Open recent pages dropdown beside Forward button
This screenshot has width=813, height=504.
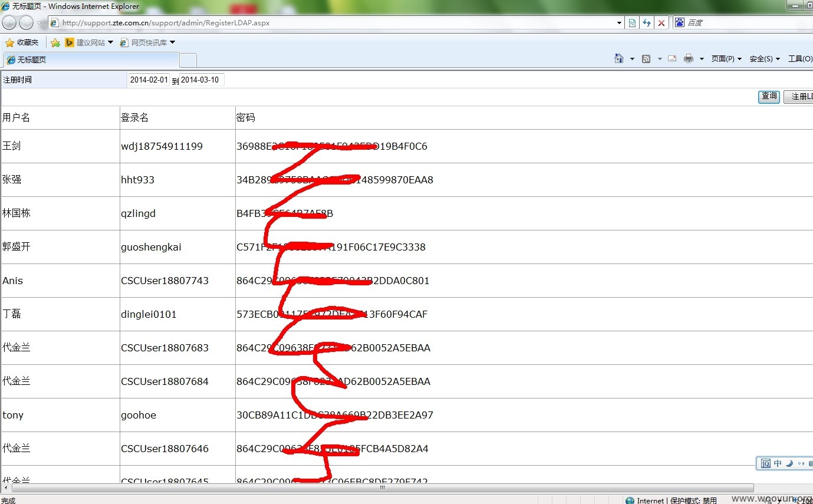coord(40,23)
